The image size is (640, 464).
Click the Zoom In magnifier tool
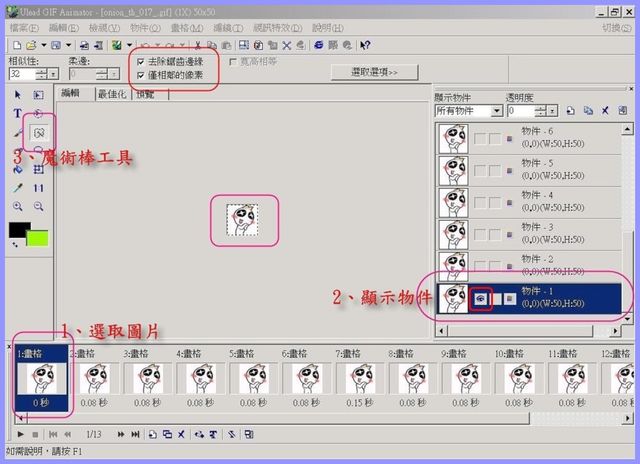coord(18,206)
